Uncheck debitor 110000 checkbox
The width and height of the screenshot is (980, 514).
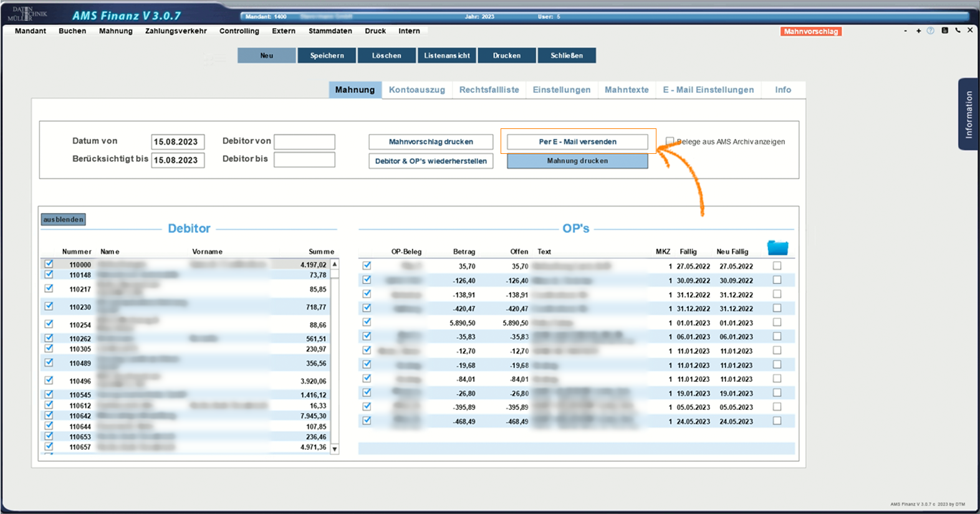[49, 264]
